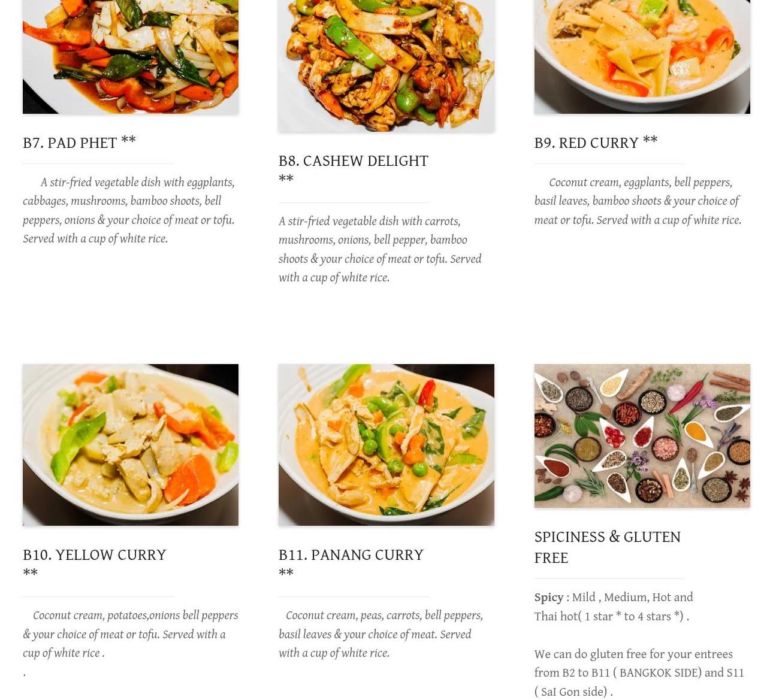Open the Red Curry dish photo
Screen dimensions: 773x700
(x=642, y=57)
